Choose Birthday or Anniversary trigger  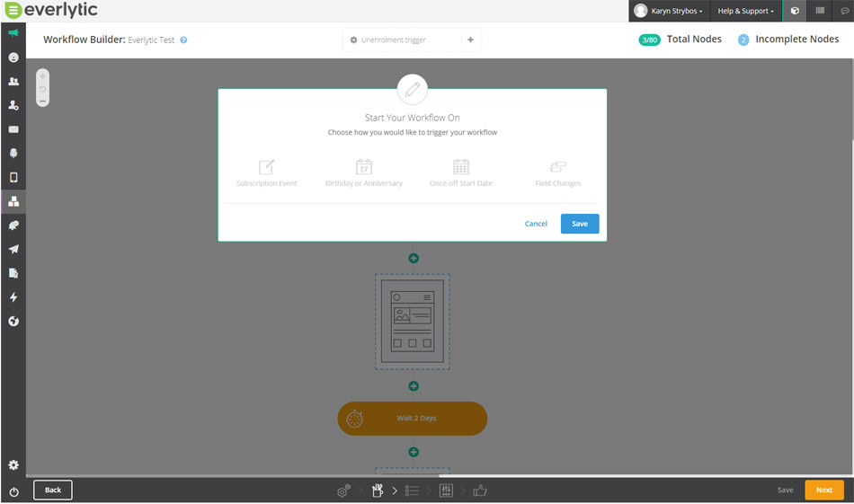(x=363, y=167)
